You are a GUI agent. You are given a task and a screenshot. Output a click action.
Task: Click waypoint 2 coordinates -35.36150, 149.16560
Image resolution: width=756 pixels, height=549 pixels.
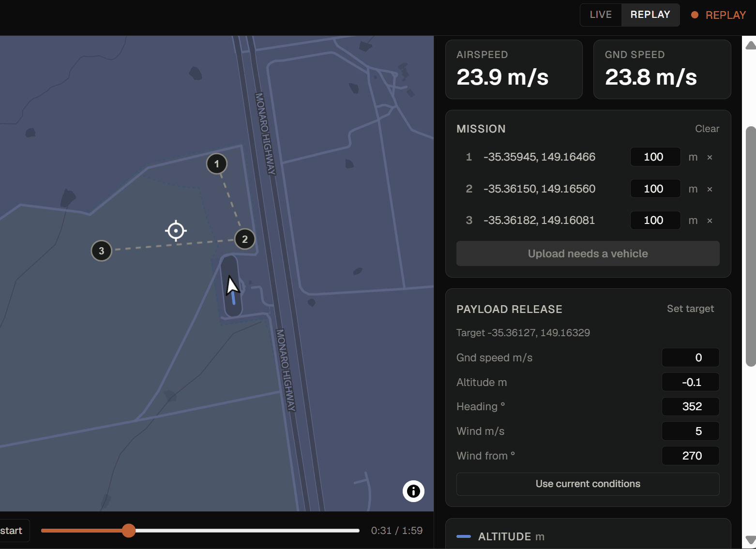[x=539, y=189]
